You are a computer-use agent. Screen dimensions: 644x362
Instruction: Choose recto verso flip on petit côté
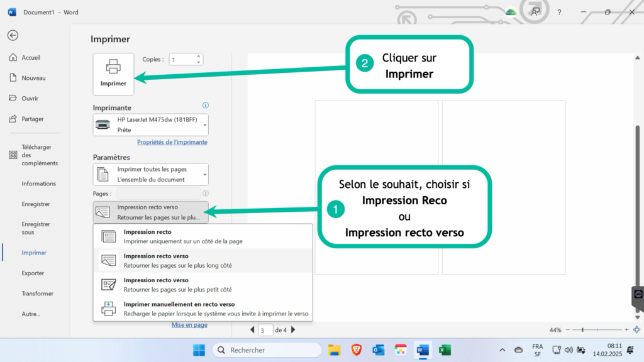[x=203, y=285]
